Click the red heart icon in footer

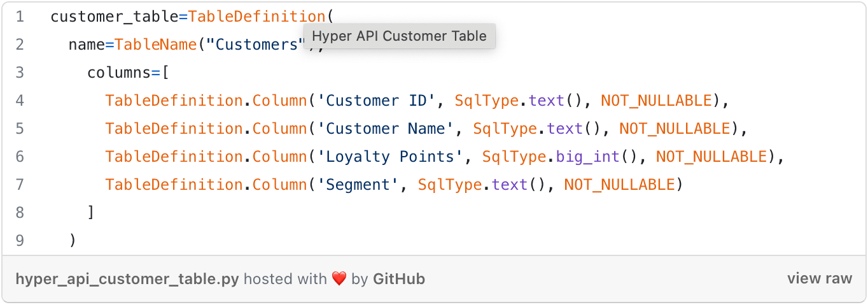339,279
